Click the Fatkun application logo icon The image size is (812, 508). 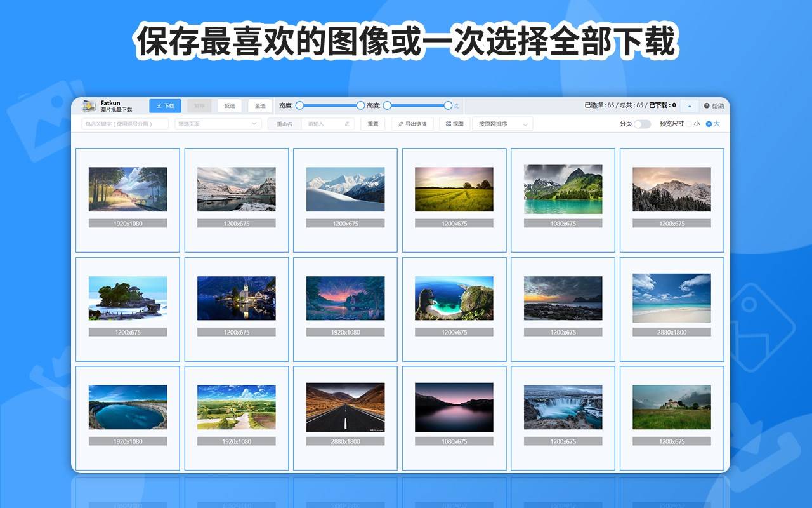coord(88,105)
